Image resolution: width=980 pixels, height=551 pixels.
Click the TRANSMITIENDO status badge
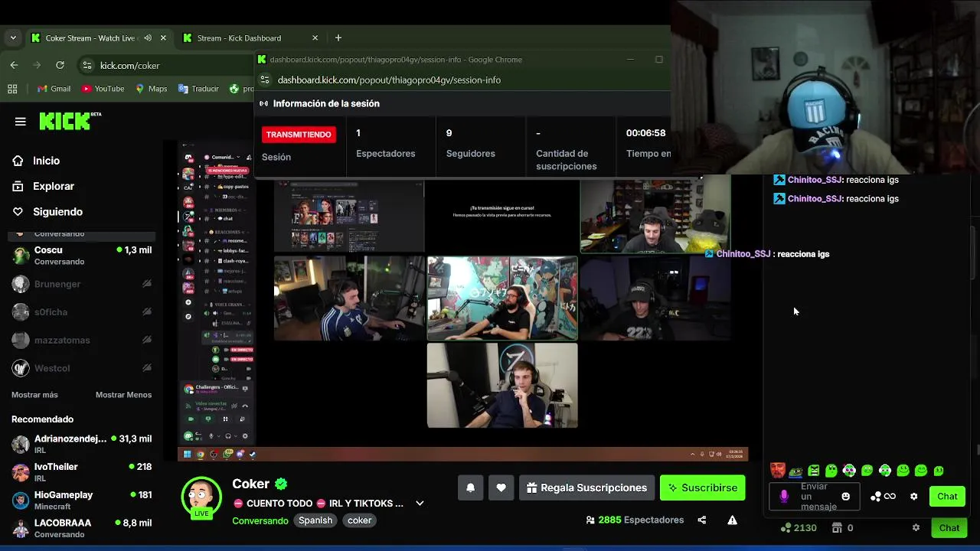pos(299,135)
